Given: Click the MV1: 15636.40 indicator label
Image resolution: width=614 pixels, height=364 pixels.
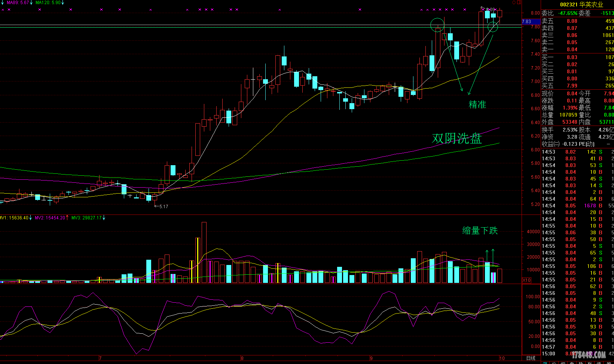Looking at the screenshot, I should pyautogui.click(x=14, y=218).
